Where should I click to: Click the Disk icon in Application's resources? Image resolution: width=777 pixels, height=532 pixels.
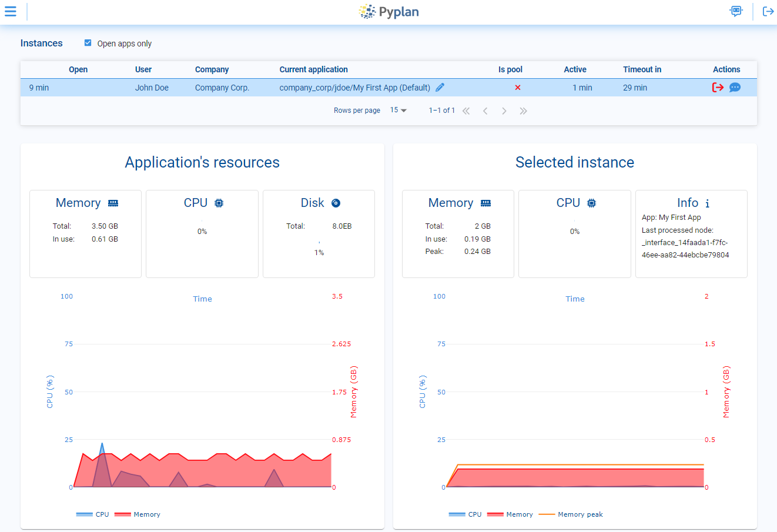(335, 202)
